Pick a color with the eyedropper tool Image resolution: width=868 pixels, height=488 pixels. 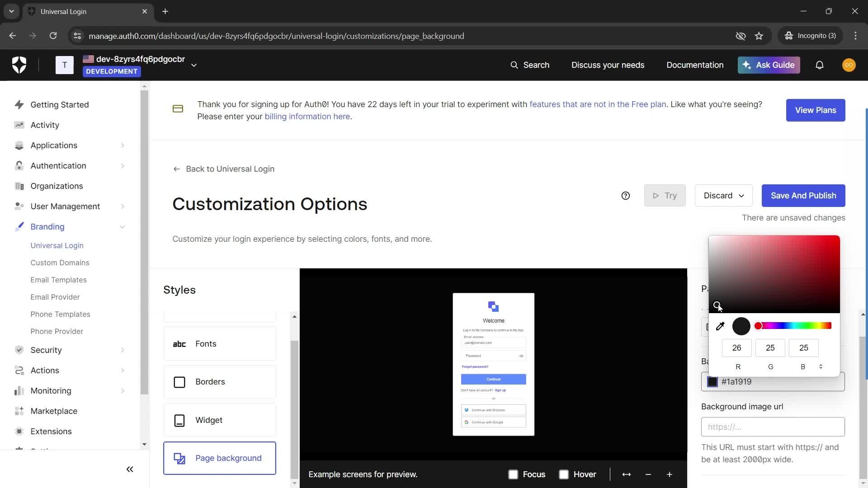[x=720, y=326]
